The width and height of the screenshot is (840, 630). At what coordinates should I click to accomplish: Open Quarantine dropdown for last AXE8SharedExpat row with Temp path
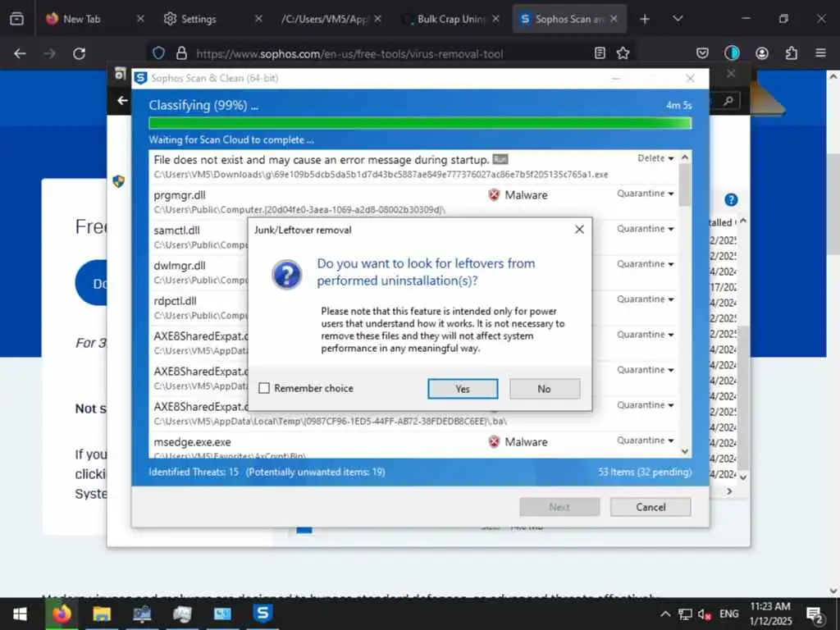[645, 405]
